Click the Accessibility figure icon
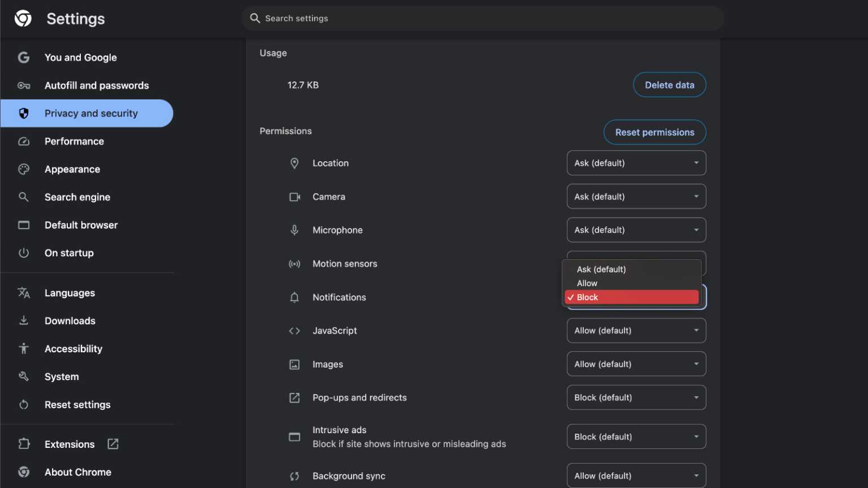This screenshot has height=488, width=868. pos(24,348)
